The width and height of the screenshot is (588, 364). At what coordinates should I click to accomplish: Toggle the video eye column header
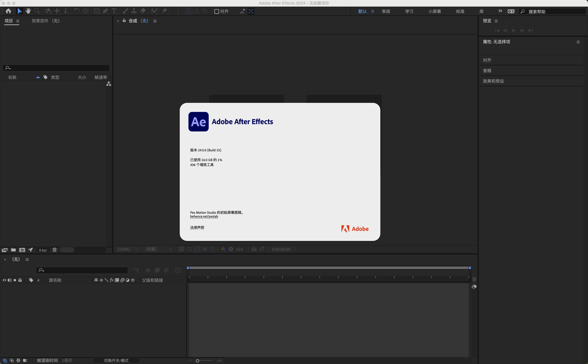tap(4, 280)
